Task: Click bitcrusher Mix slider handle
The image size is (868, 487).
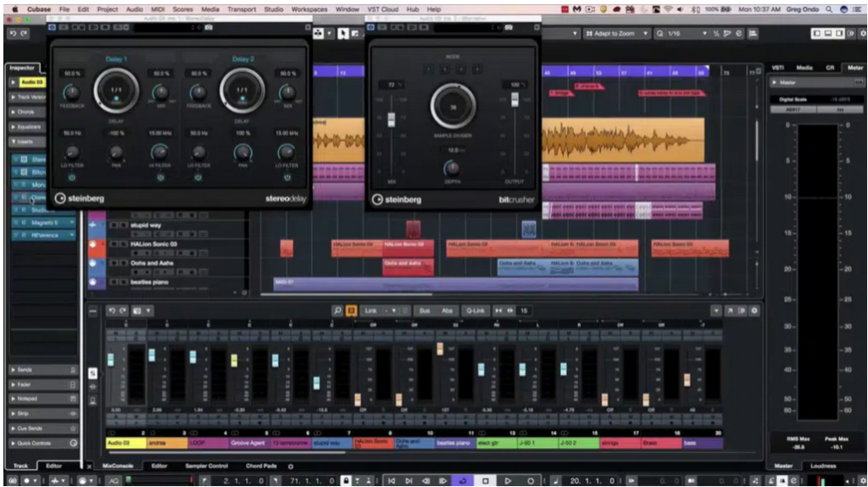Action: 392,119
